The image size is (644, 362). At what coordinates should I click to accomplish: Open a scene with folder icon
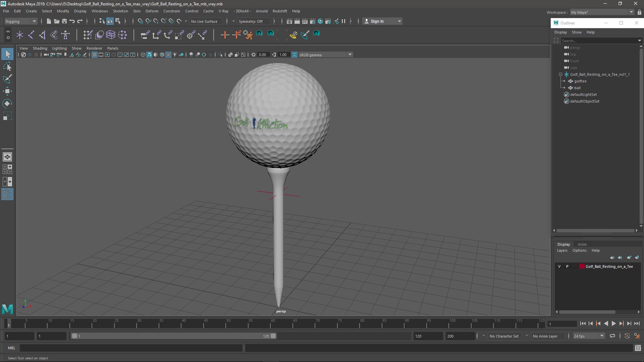point(57,21)
